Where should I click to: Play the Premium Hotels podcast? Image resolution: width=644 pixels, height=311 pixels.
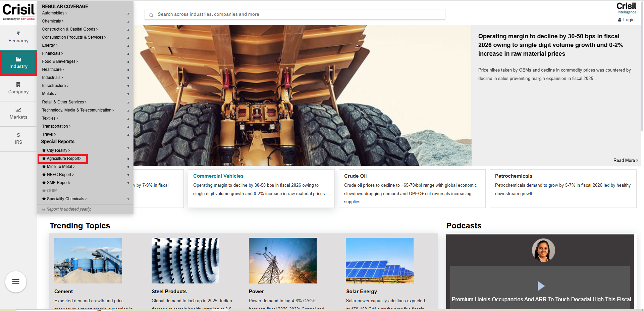(x=541, y=286)
